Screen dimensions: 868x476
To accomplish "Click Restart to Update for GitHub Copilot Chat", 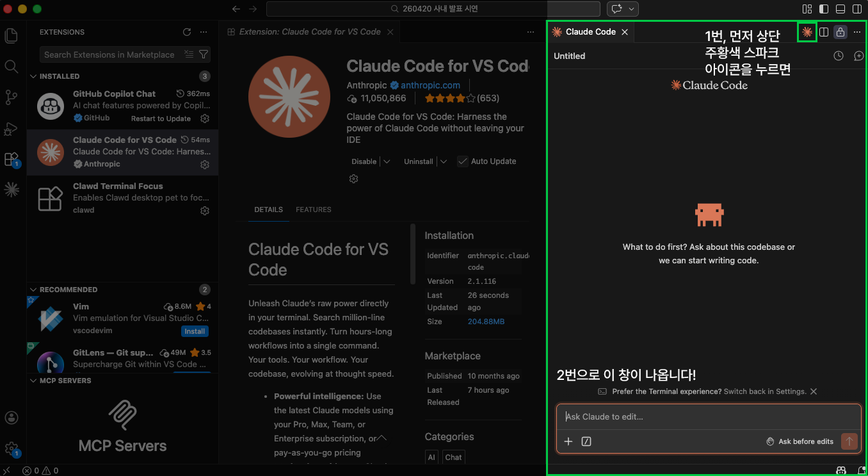I will pyautogui.click(x=161, y=119).
